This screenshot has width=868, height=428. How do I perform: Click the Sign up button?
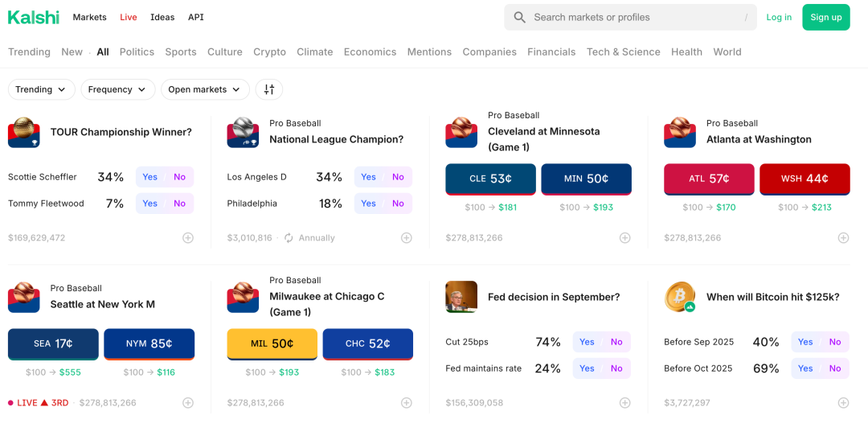825,17
